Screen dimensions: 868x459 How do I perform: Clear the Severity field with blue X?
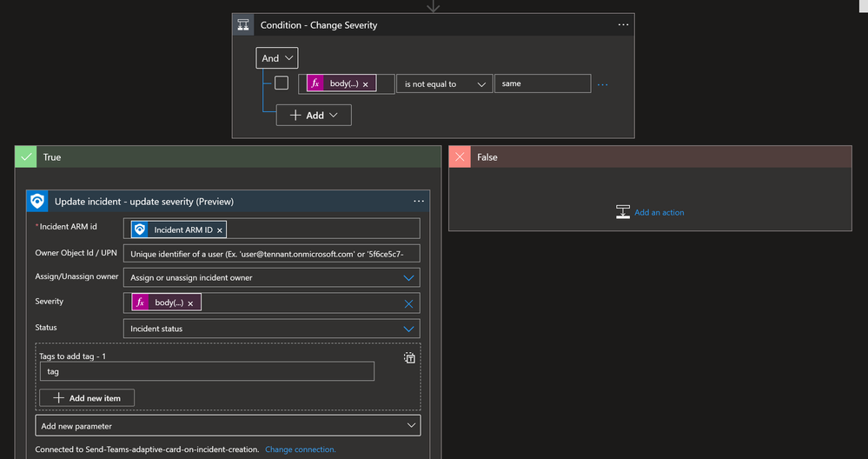coord(408,303)
